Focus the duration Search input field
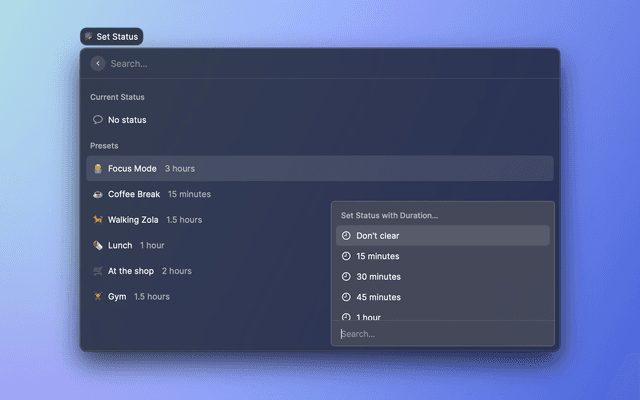This screenshot has width=640, height=400. 442,334
